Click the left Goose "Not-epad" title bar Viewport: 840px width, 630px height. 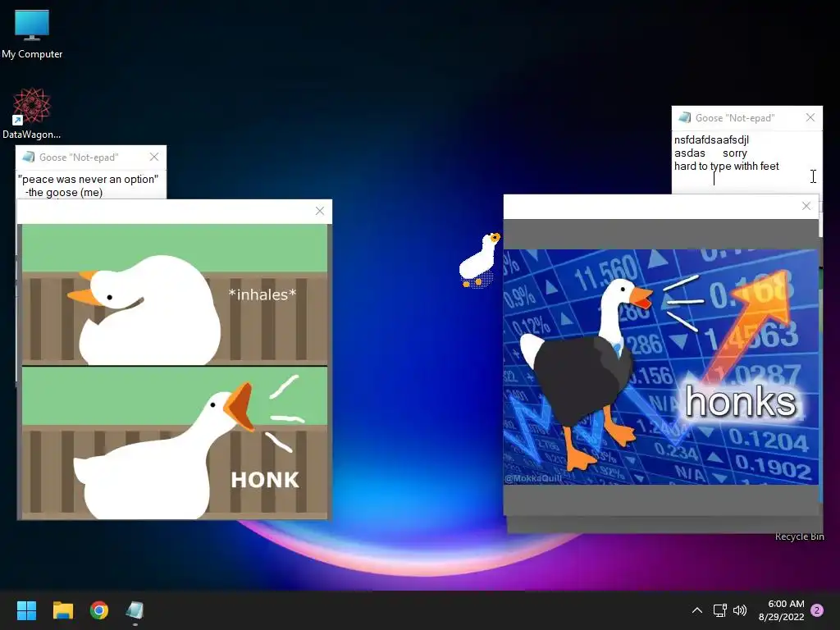(91, 157)
